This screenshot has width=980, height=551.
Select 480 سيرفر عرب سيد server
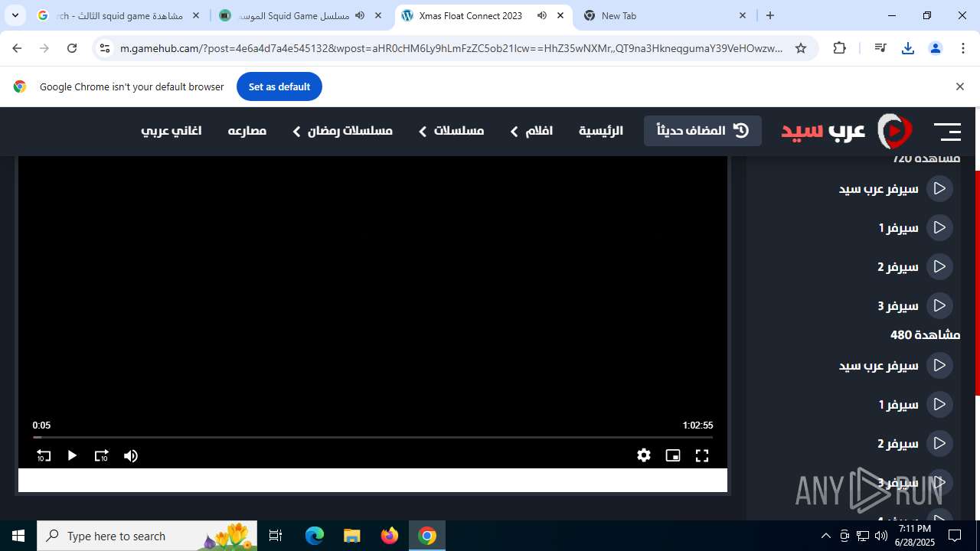tap(895, 365)
